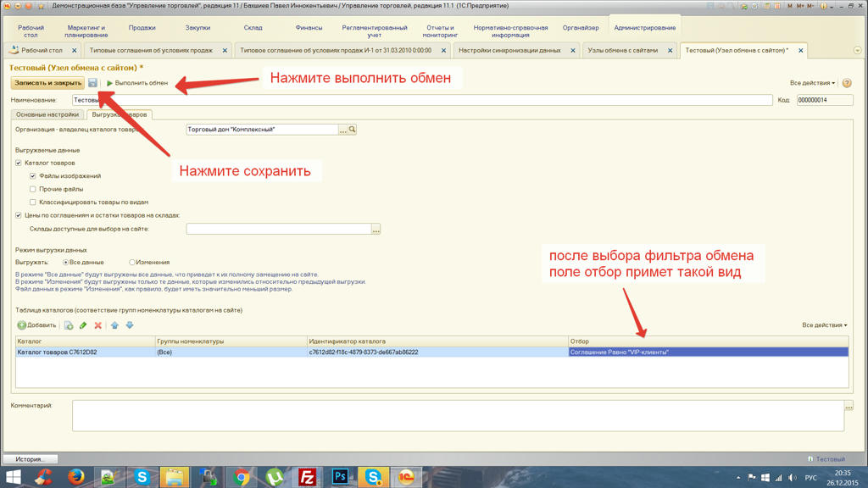Image resolution: width=868 pixels, height=488 pixels.
Task: Click the M- memory button in the title bar
Action: coord(810,6)
